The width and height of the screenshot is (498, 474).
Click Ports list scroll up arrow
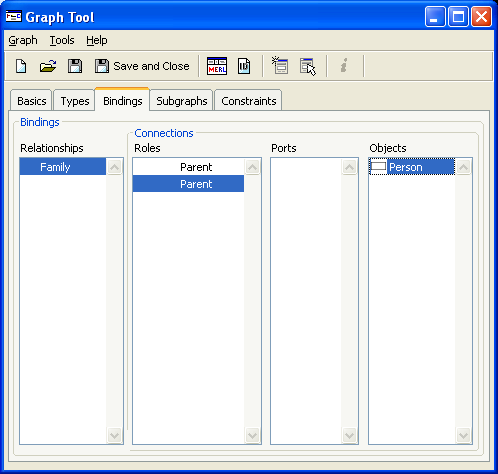point(349,167)
